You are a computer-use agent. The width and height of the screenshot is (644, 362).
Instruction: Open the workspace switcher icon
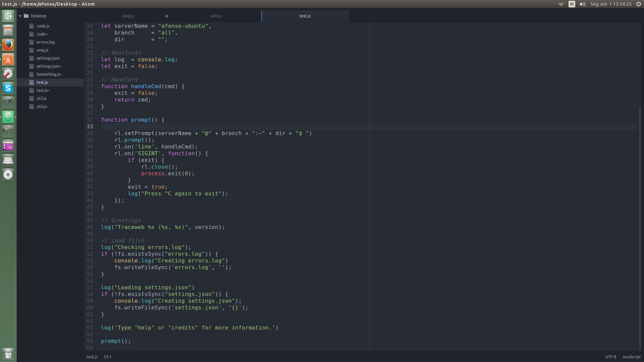tap(8, 131)
